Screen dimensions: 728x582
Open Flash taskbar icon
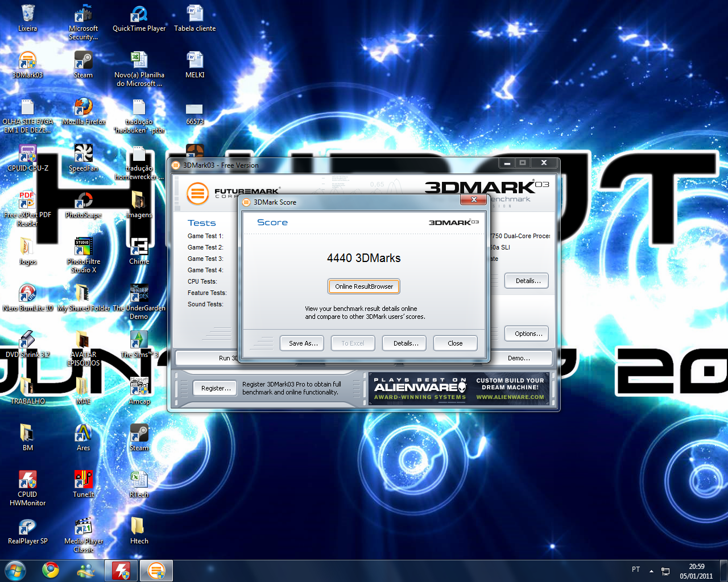click(121, 570)
